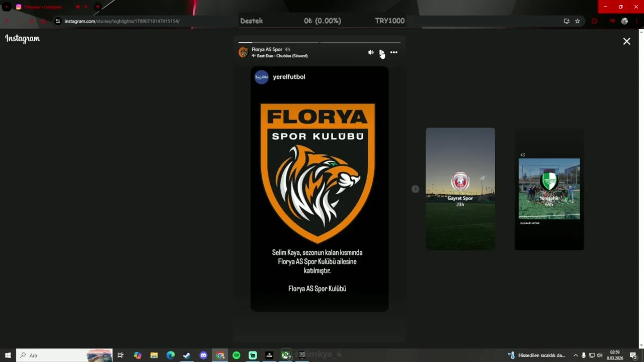Click the browser address bar URL
This screenshot has height=362, width=644.
click(x=122, y=21)
